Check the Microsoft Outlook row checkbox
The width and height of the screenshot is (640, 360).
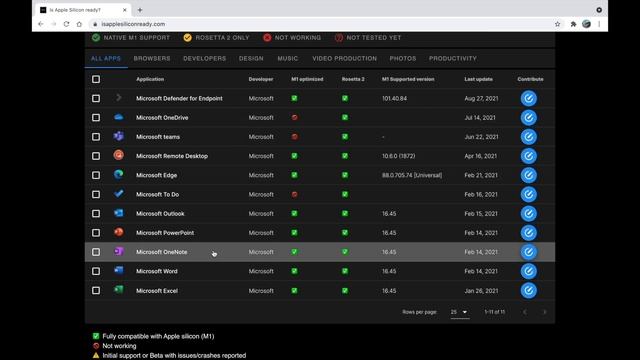96,213
